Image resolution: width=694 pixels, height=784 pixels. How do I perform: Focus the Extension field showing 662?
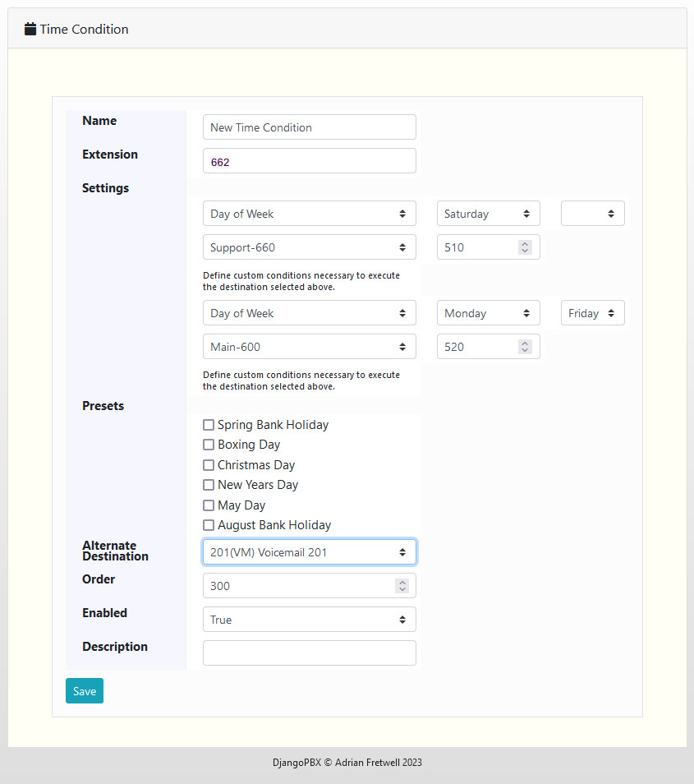[x=309, y=161]
